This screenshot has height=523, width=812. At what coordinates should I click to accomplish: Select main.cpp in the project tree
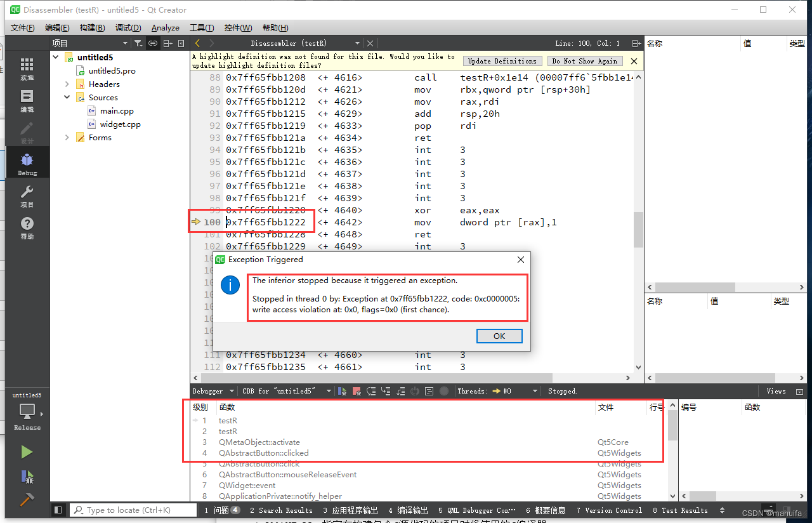117,110
